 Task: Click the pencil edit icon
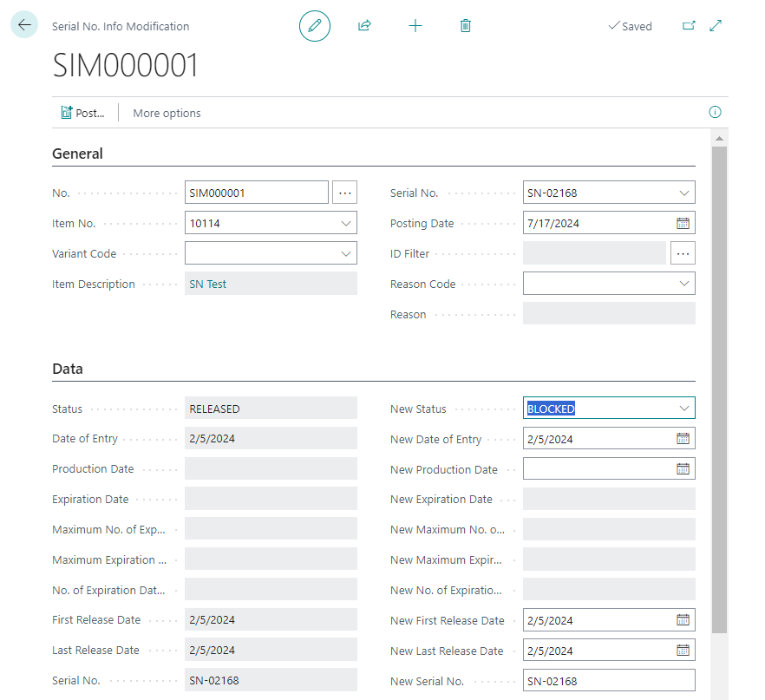point(315,26)
